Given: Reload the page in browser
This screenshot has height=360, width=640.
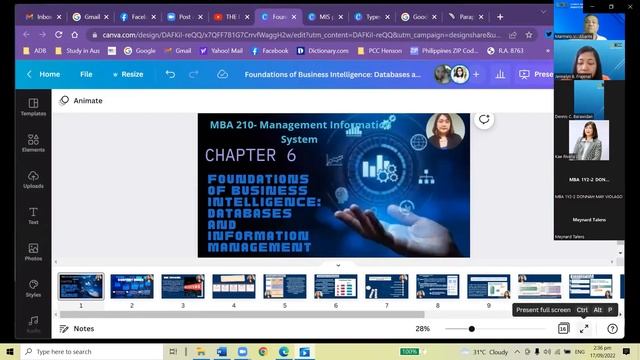Looking at the screenshot, I should (x=58, y=35).
